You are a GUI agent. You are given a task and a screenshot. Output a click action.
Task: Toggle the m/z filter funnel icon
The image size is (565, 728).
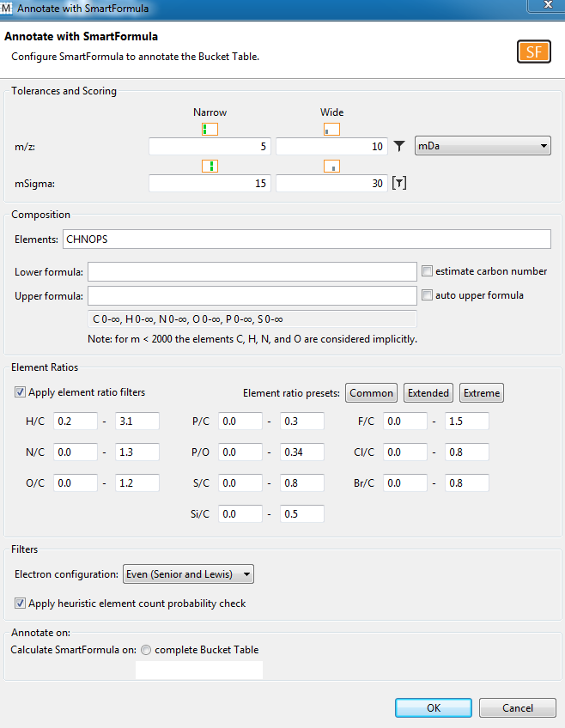(399, 146)
